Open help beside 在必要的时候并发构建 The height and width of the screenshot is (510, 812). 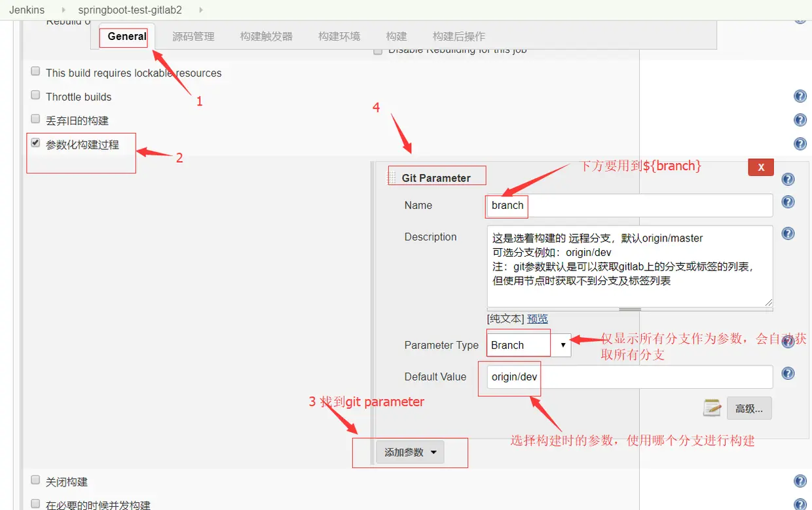click(800, 503)
